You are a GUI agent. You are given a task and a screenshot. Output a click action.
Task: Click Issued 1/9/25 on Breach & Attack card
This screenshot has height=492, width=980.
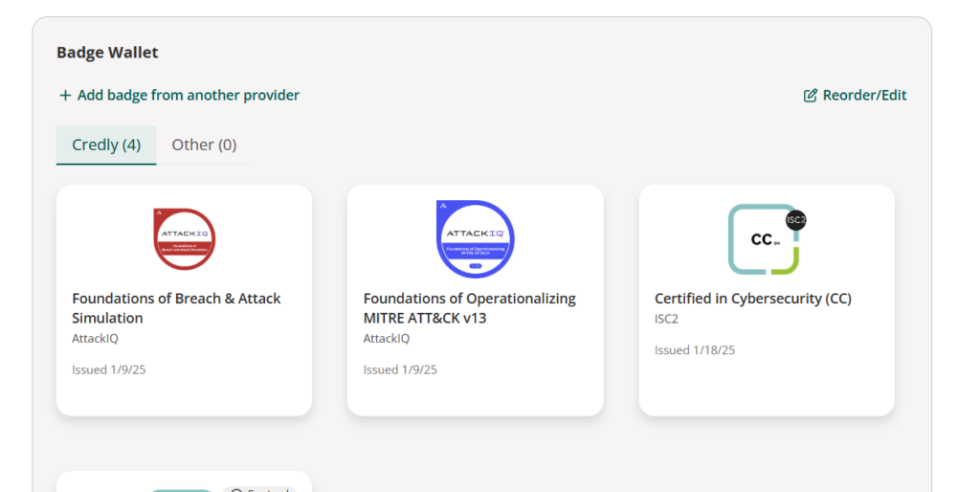(x=109, y=369)
